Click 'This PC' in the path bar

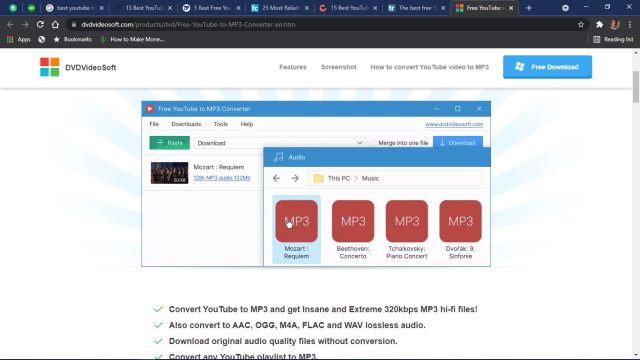(x=339, y=178)
